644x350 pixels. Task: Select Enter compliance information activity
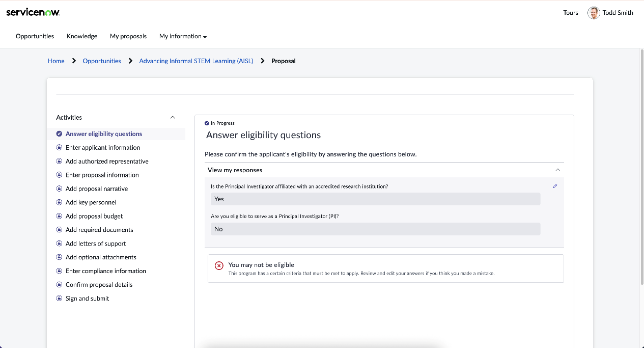coord(106,272)
